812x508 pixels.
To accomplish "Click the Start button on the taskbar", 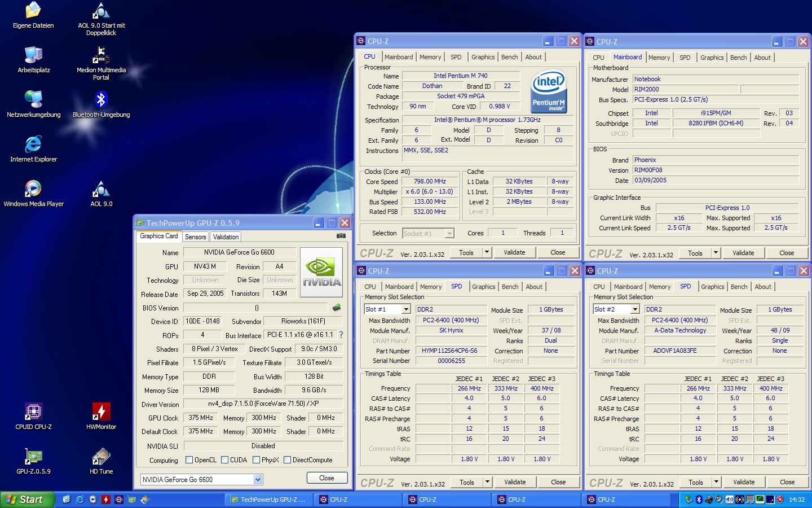I will 28,500.
